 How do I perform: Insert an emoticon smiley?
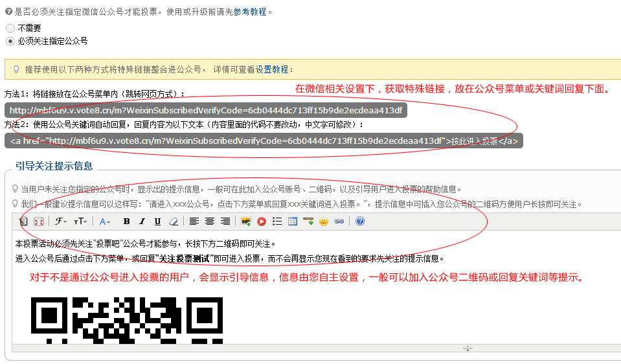point(324,222)
